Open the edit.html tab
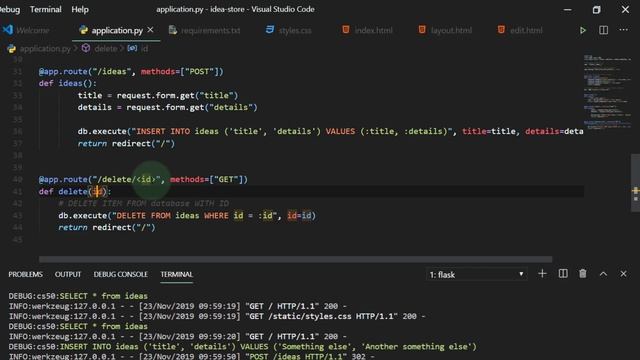This screenshot has width=640, height=360. pyautogui.click(x=520, y=30)
